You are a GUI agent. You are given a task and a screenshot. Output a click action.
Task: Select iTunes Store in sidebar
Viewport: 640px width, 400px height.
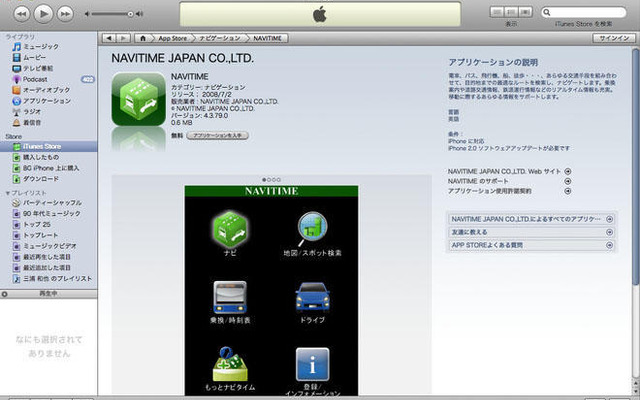coord(49,147)
